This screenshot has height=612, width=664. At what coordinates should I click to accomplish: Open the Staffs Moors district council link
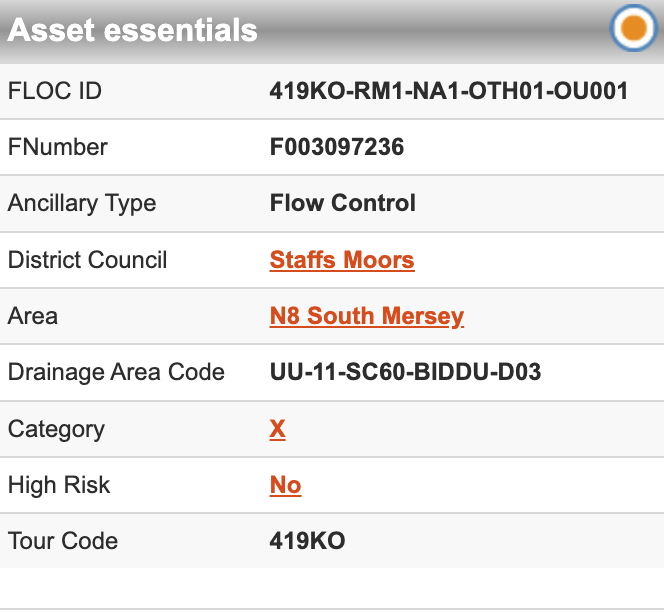pos(342,260)
